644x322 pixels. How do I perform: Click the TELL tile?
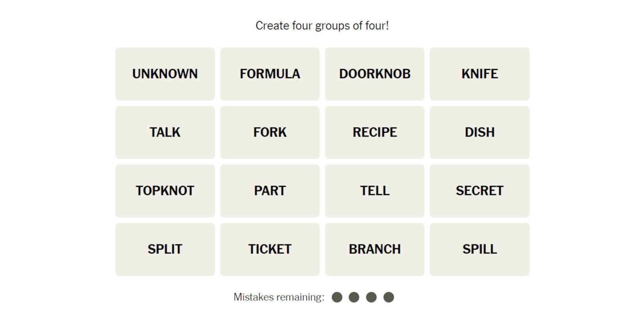coord(375,191)
